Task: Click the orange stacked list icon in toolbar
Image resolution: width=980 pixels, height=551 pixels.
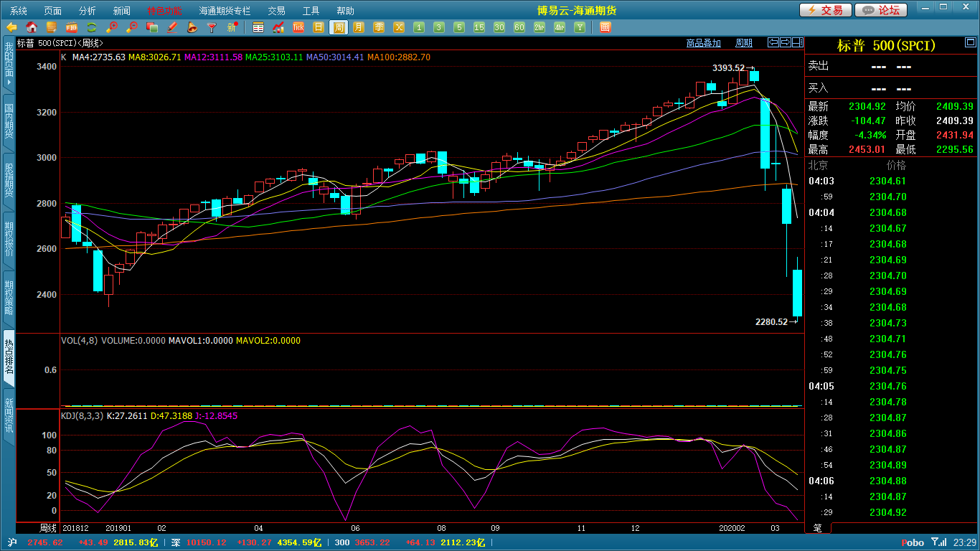Action: coord(52,27)
